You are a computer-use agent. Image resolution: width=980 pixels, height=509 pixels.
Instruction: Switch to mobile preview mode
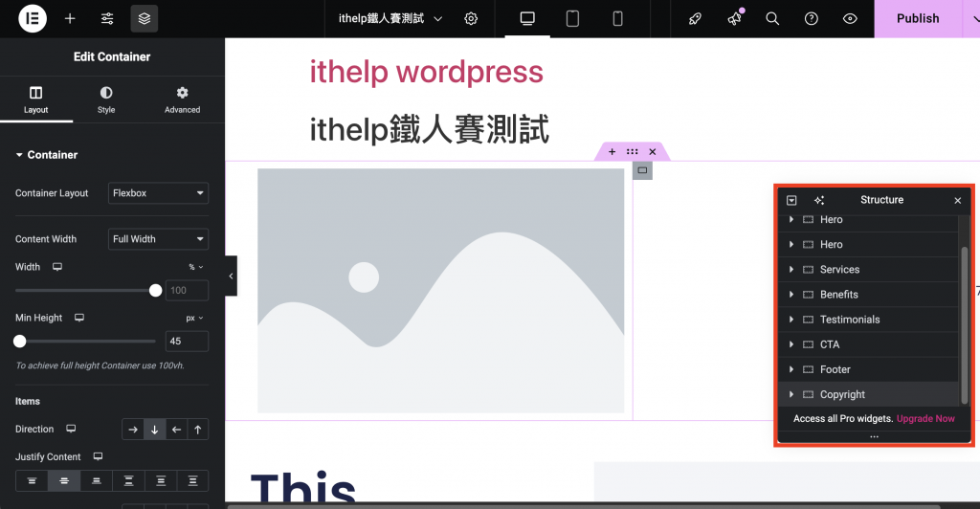point(617,19)
